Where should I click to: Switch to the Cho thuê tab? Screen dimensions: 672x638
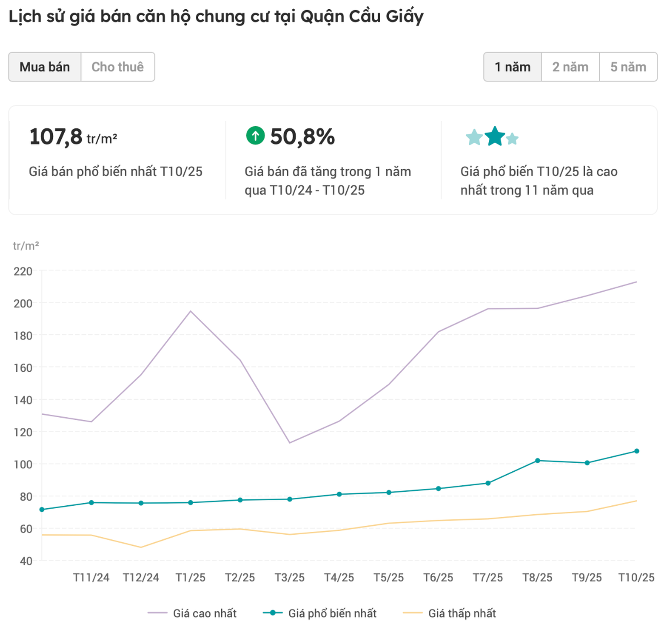pyautogui.click(x=118, y=67)
